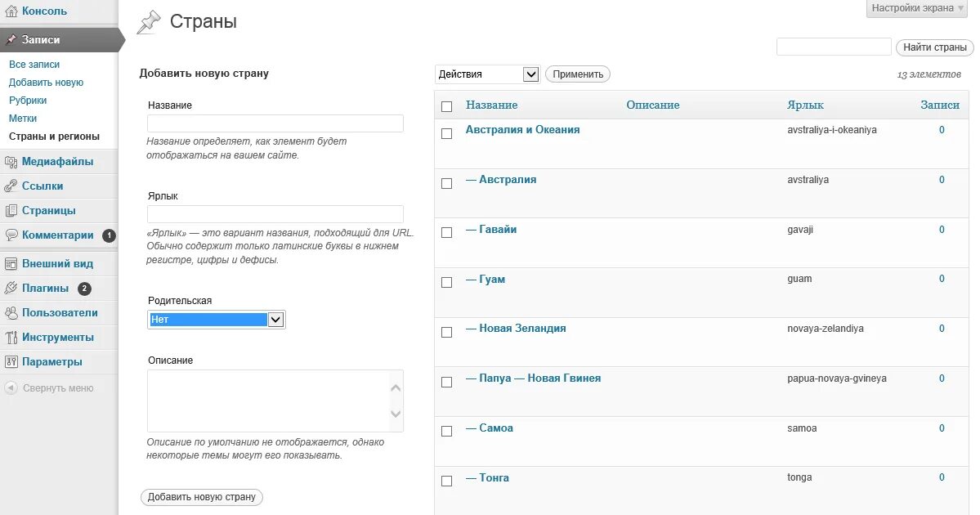Click the Консоль home icon
Image resolution: width=980 pixels, height=515 pixels.
click(11, 11)
